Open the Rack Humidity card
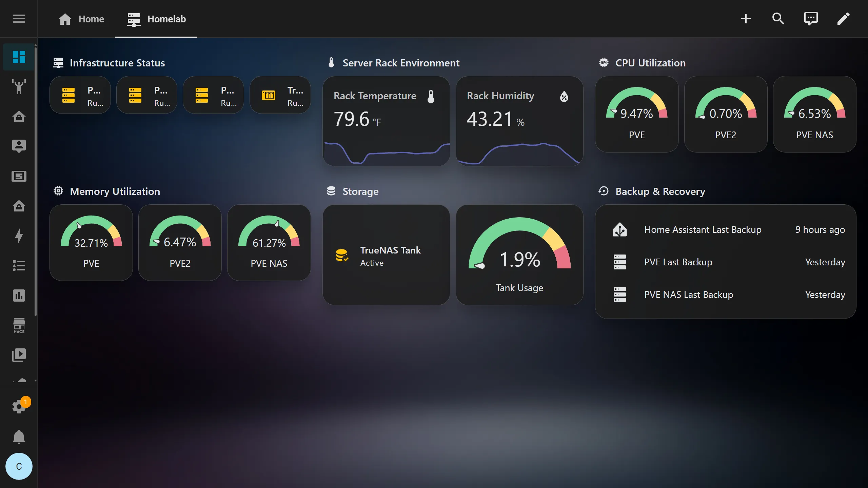This screenshot has height=488, width=868. [x=519, y=121]
